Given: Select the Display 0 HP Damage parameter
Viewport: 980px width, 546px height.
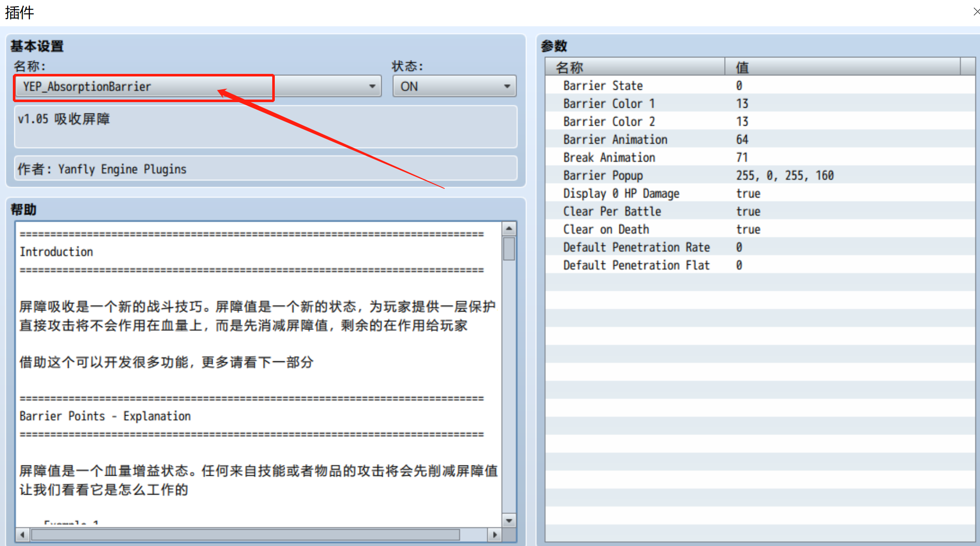Looking at the screenshot, I should [760, 193].
